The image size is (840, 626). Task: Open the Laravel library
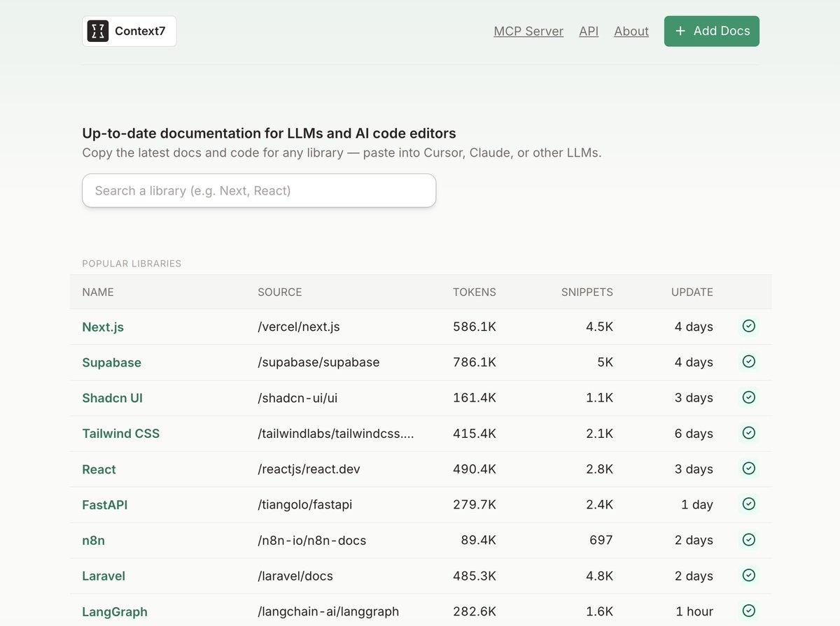104,576
